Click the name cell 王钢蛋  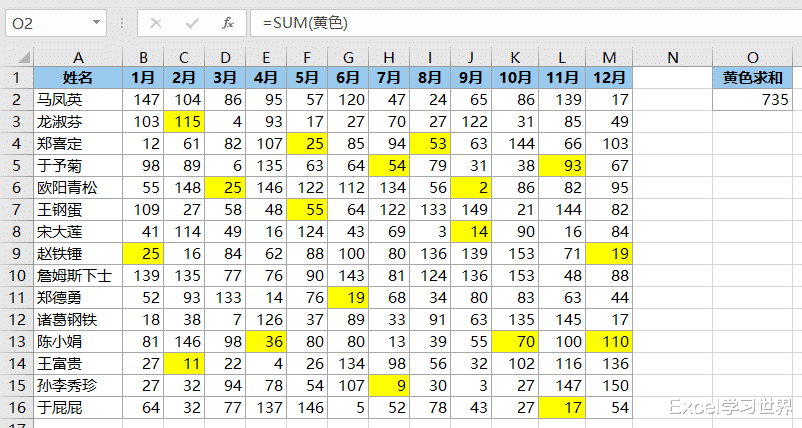coord(78,210)
